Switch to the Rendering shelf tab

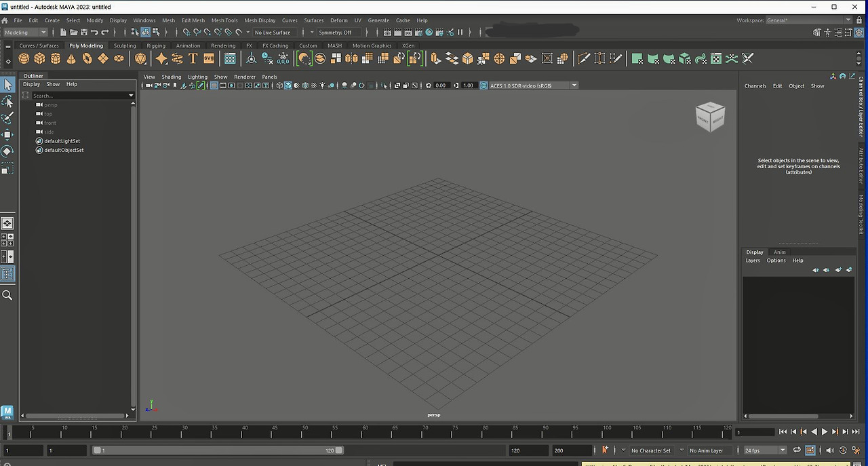pos(223,45)
